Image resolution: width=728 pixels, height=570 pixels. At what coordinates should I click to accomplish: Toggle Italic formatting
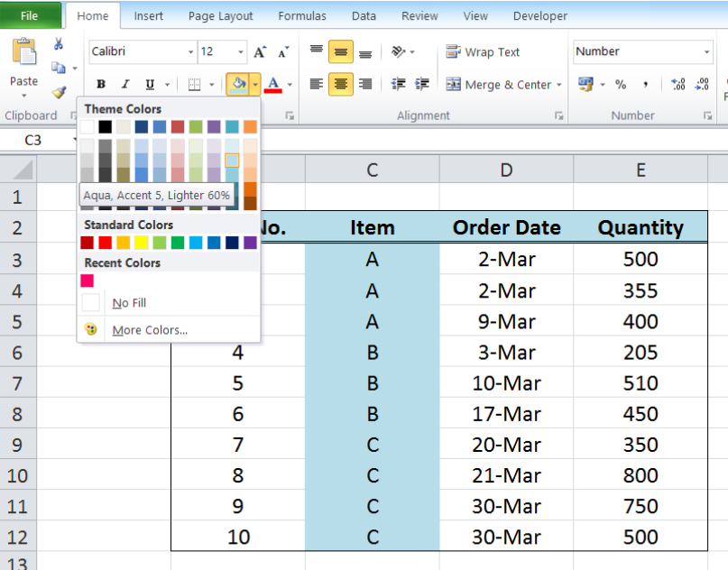coord(124,85)
